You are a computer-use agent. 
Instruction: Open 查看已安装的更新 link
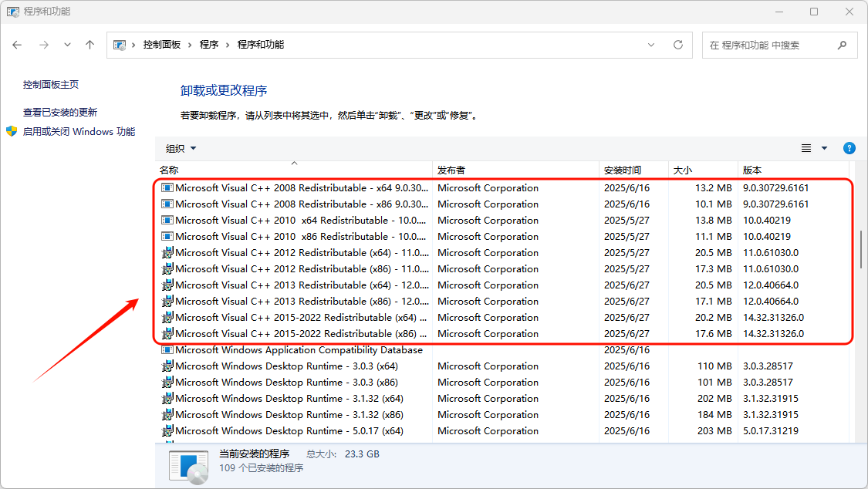[59, 113]
